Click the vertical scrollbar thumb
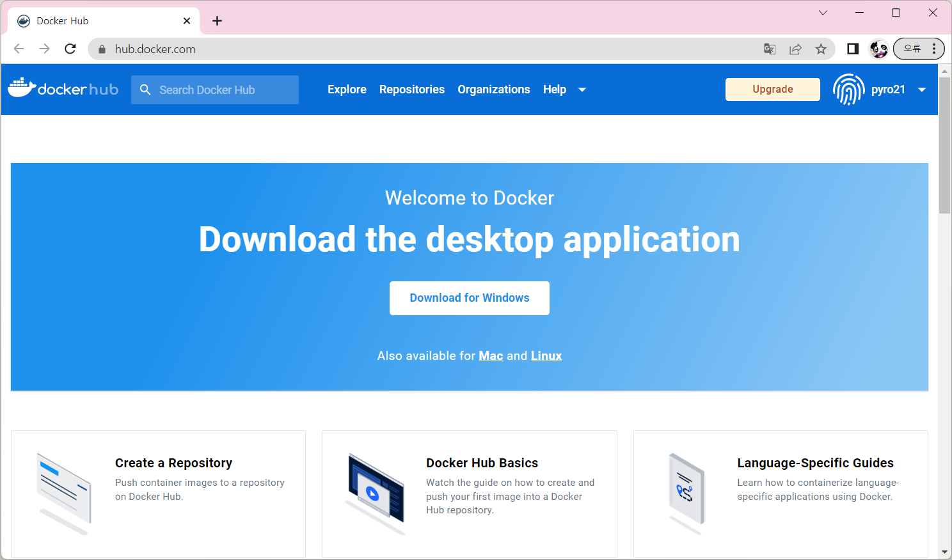 (x=944, y=146)
